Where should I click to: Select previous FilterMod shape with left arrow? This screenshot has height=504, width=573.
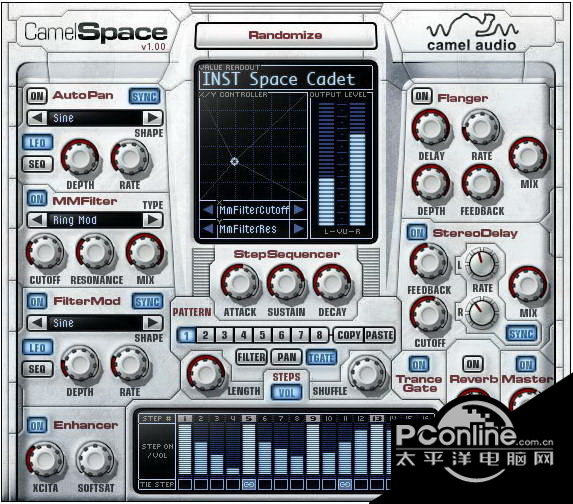(38, 323)
